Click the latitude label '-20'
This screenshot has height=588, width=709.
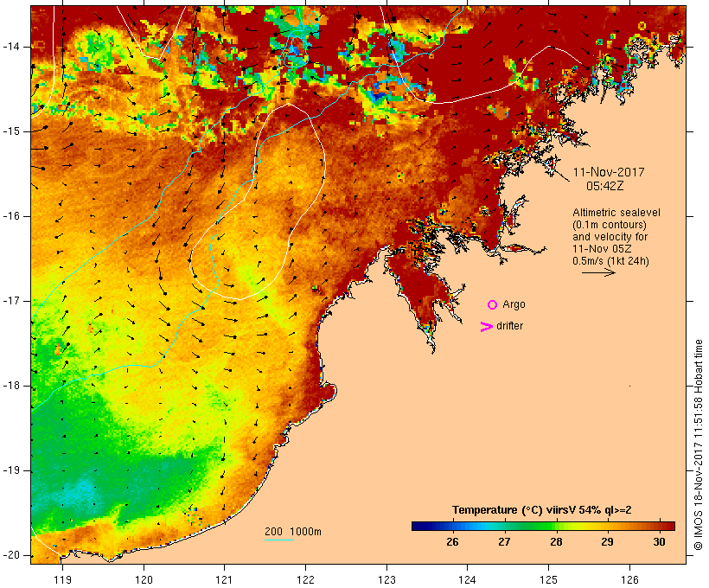[x=11, y=555]
